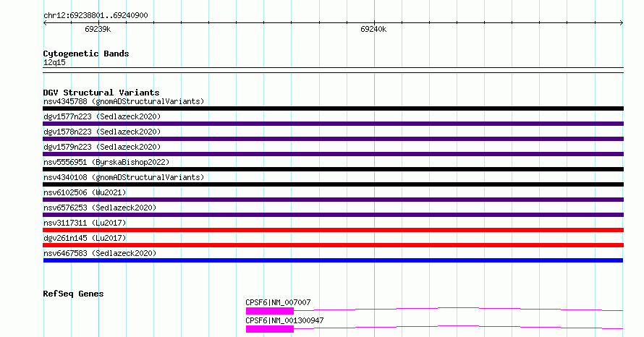Screen dimensions: 644x337
Task: Click the DGV Structural Variants track title
Action: pyautogui.click(x=101, y=93)
